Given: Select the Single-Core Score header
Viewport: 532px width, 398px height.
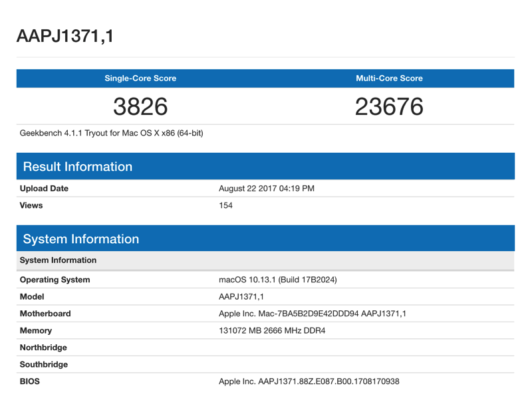Looking at the screenshot, I should [140, 78].
